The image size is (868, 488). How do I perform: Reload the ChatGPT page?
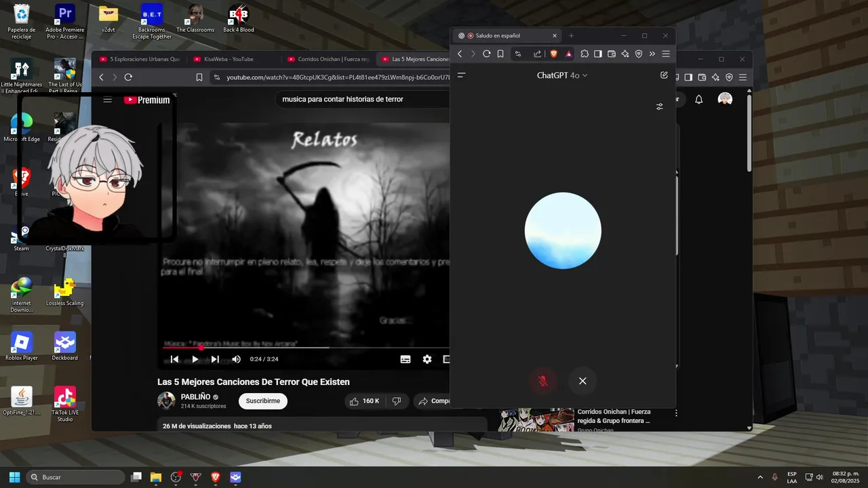[x=486, y=54]
